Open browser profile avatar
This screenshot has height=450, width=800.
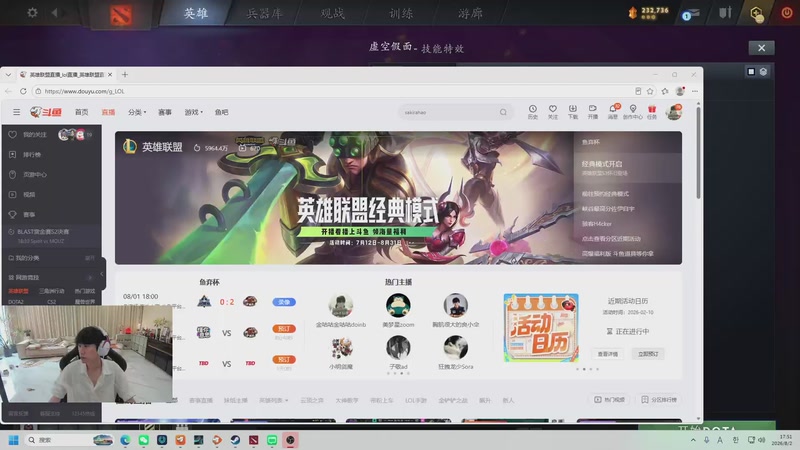[x=680, y=91]
